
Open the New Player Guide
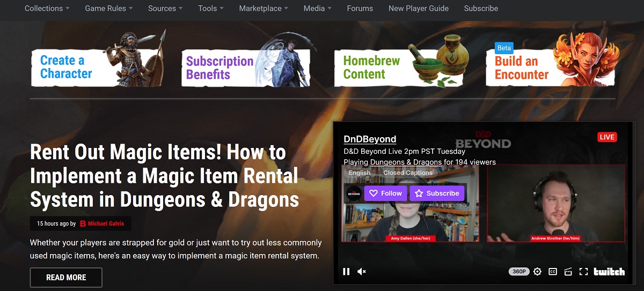click(419, 8)
